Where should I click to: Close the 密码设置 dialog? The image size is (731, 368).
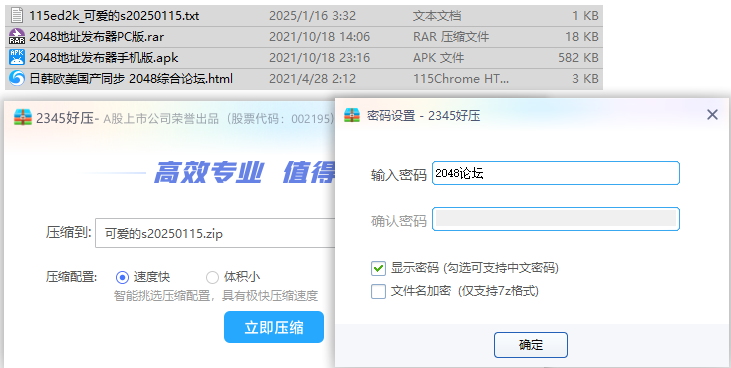[x=712, y=115]
